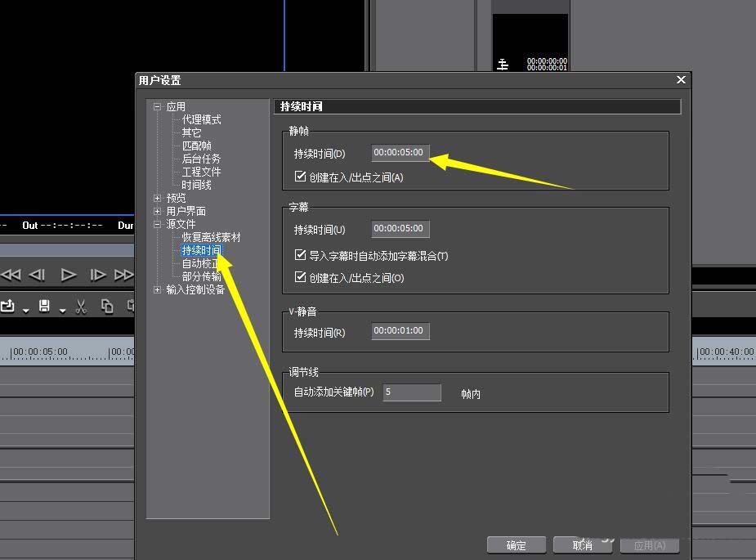Expand the 输入控制设备 tree node
The width and height of the screenshot is (756, 560).
pyautogui.click(x=157, y=289)
